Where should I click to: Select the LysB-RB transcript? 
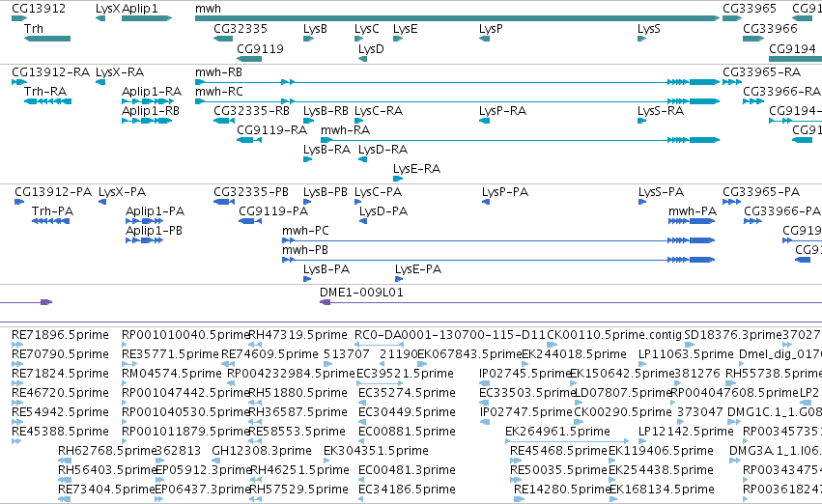pyautogui.click(x=308, y=121)
